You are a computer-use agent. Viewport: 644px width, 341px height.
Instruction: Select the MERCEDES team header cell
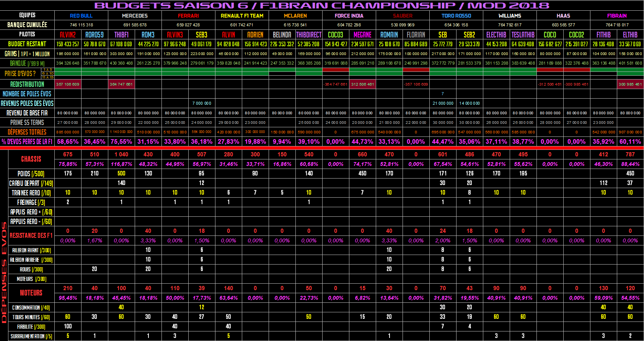(x=135, y=16)
